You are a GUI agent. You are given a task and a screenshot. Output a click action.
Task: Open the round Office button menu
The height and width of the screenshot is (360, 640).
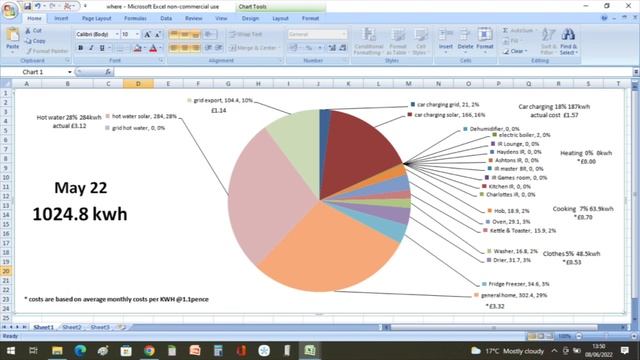point(10,10)
